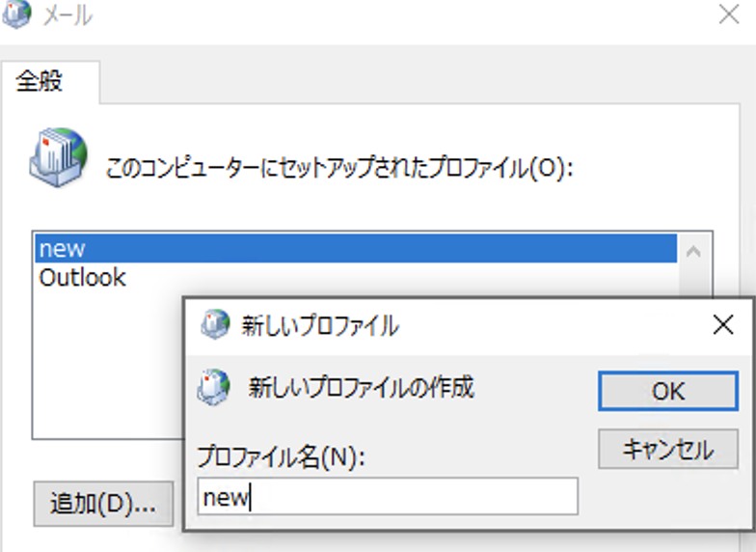Image resolution: width=756 pixels, height=552 pixels.
Task: Click the 追加(D)... button
Action: tap(103, 504)
